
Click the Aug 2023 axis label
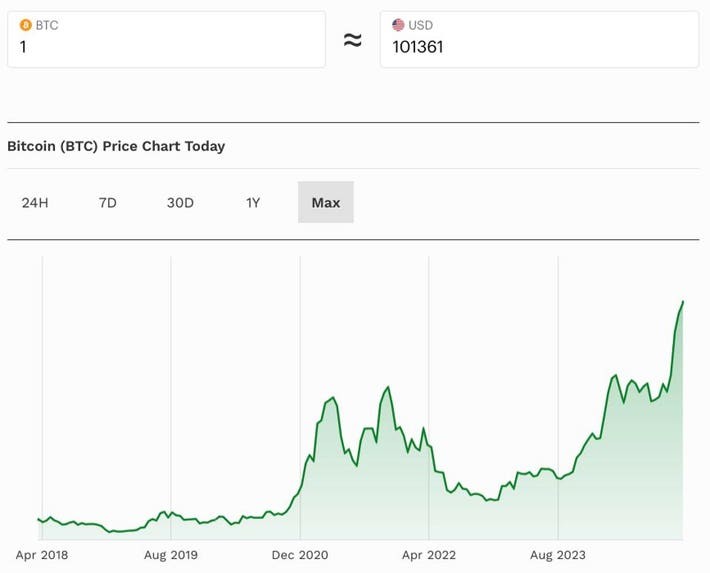558,554
